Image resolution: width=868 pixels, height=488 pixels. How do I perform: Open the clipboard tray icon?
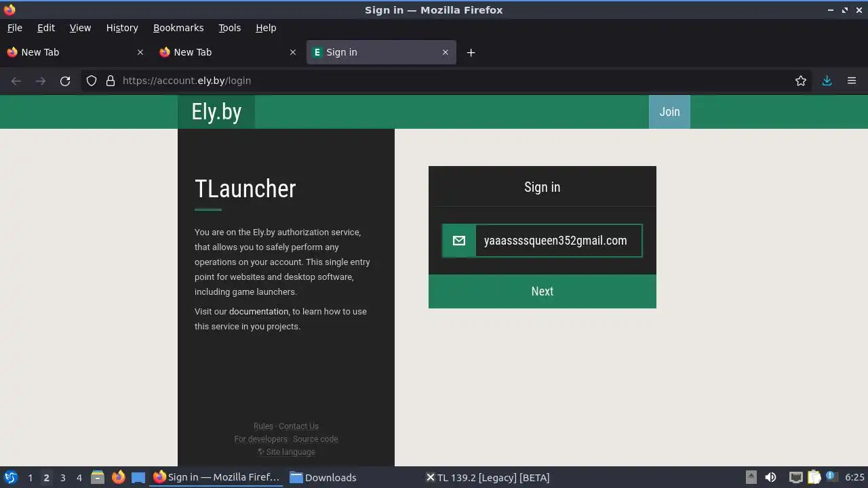pos(814,477)
